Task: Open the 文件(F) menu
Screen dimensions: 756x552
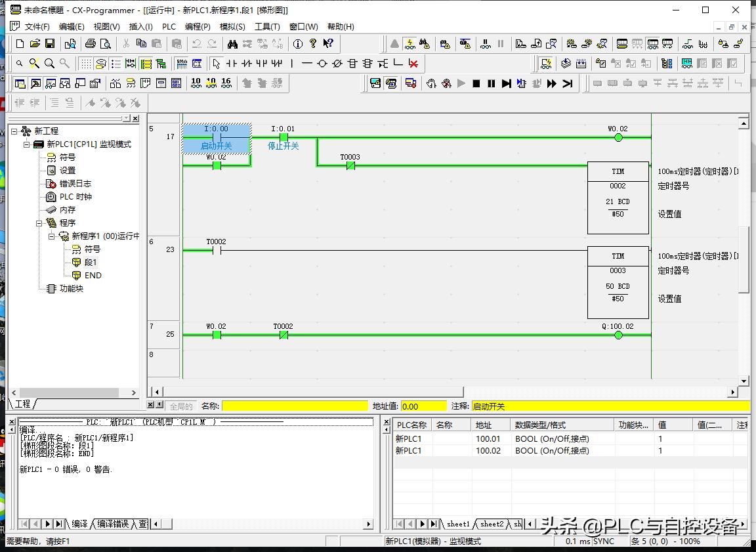Action: tap(37, 26)
